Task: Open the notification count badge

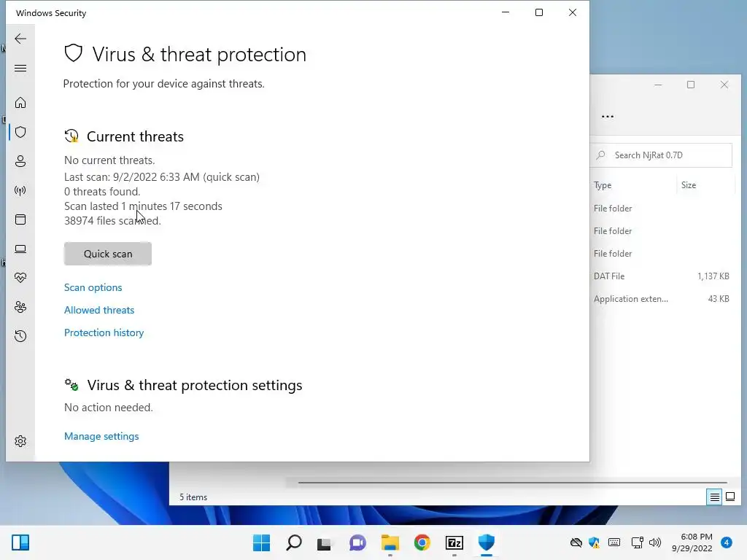Action: pyautogui.click(x=727, y=542)
